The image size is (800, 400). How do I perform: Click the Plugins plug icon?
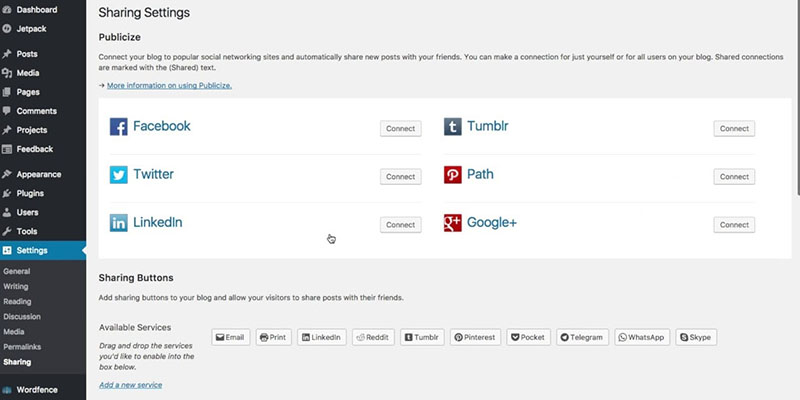point(7,193)
